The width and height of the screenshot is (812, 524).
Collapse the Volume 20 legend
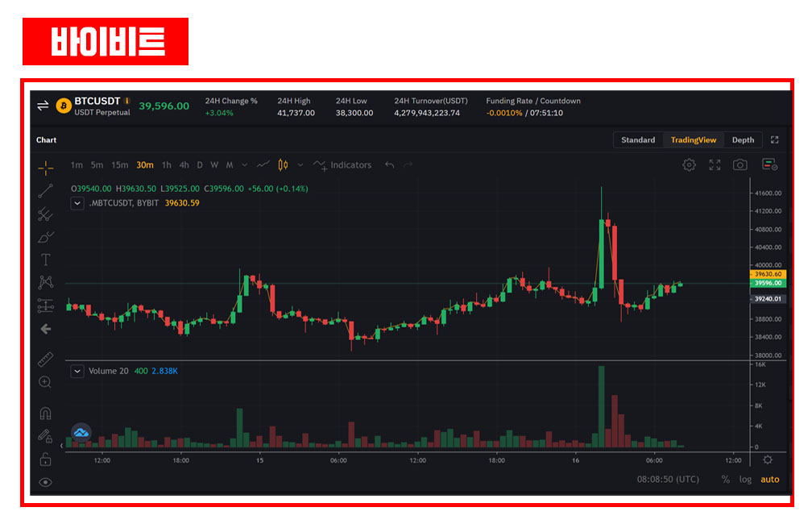click(77, 371)
